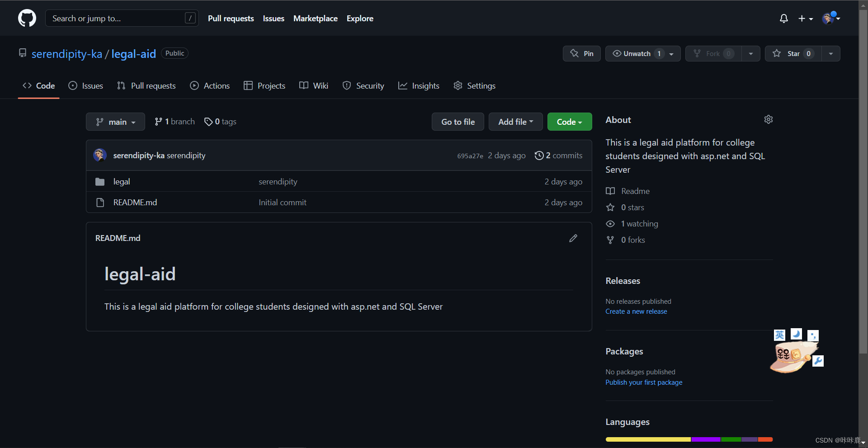This screenshot has height=448, width=868.
Task: Open the notifications bell
Action: (x=784, y=19)
